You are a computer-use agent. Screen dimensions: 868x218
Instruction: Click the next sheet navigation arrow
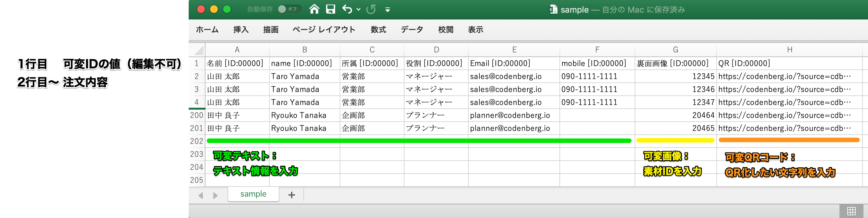pos(215,195)
